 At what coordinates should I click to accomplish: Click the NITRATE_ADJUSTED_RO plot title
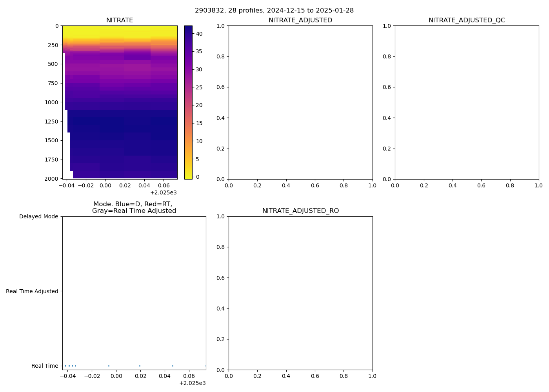pyautogui.click(x=300, y=211)
